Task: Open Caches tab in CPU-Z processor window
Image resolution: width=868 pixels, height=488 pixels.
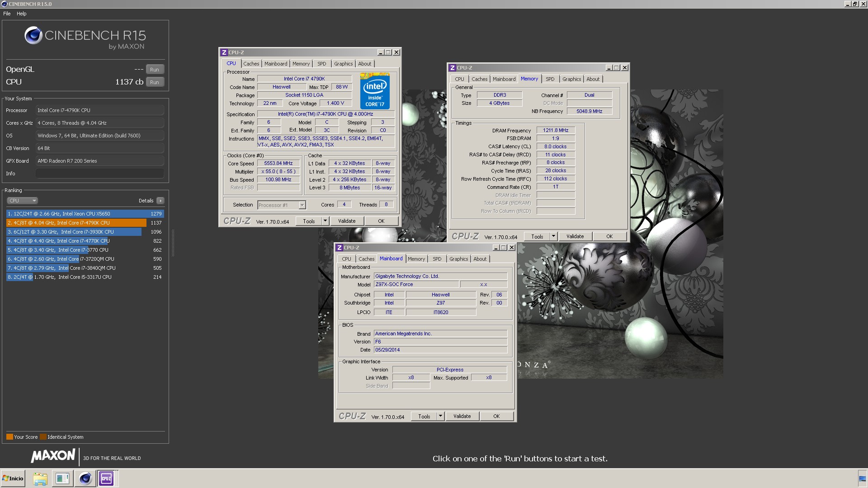Action: pos(251,64)
